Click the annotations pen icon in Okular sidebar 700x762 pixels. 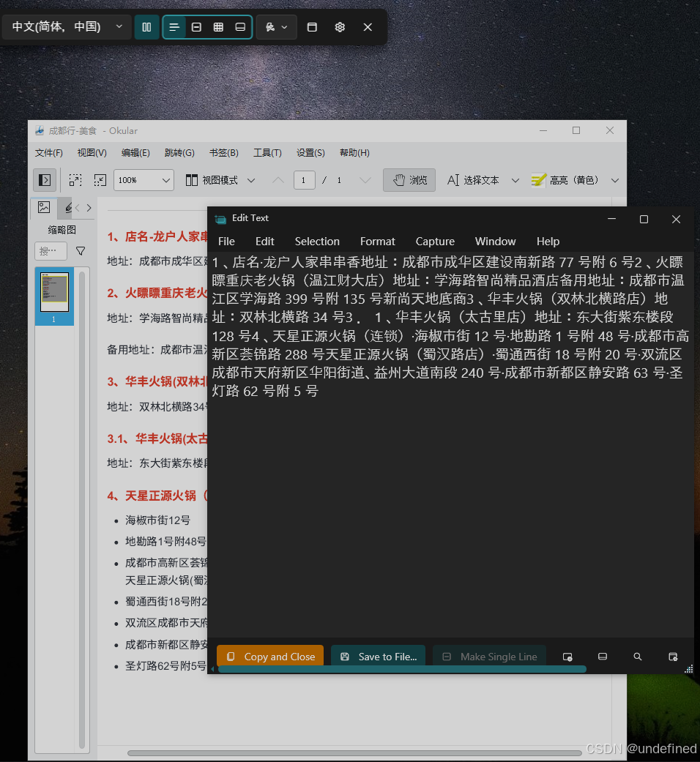point(69,208)
